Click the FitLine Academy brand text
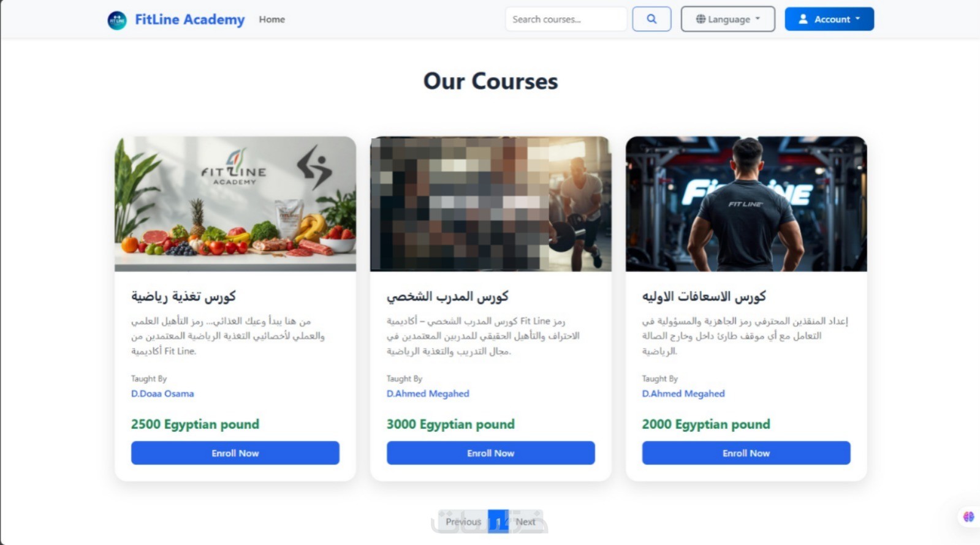The width and height of the screenshot is (980, 545). click(189, 20)
